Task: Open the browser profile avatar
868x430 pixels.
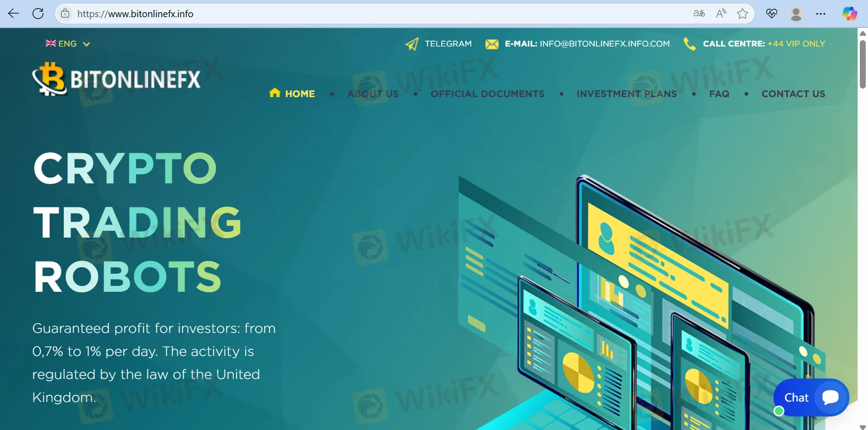Action: click(796, 14)
